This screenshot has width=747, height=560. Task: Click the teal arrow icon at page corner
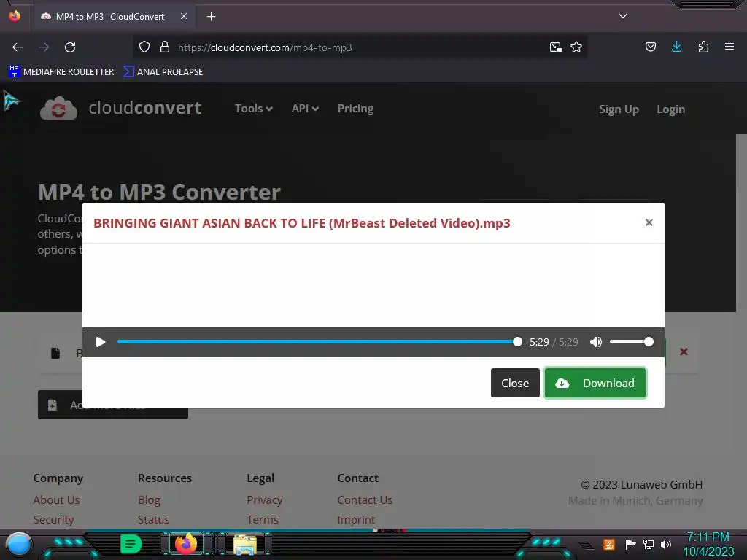point(11,101)
